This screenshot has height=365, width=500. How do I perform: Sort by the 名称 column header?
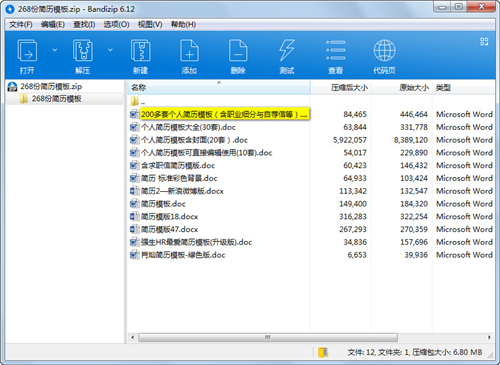tap(219, 88)
